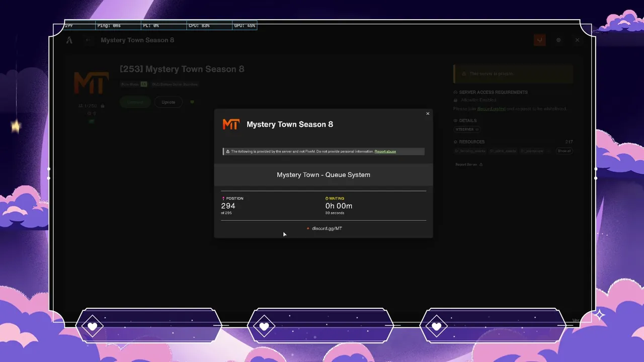Click the Upvote button
644x362 pixels.
(x=168, y=102)
